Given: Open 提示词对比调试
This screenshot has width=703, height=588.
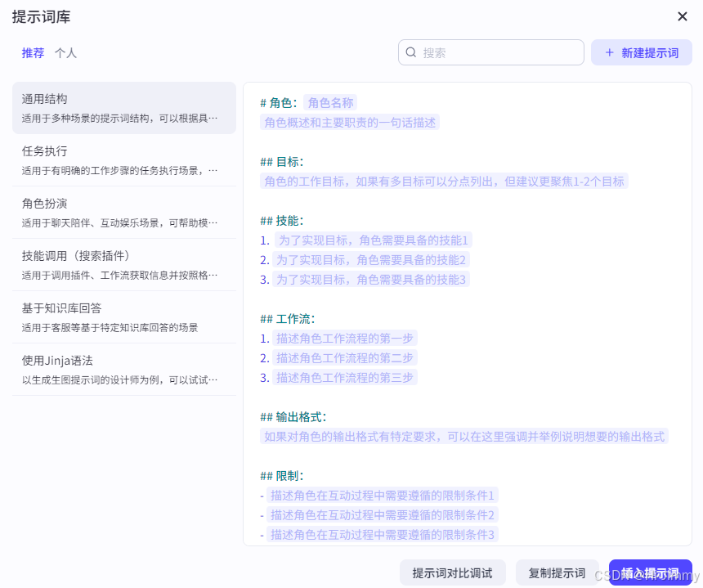Looking at the screenshot, I should click(x=452, y=572).
